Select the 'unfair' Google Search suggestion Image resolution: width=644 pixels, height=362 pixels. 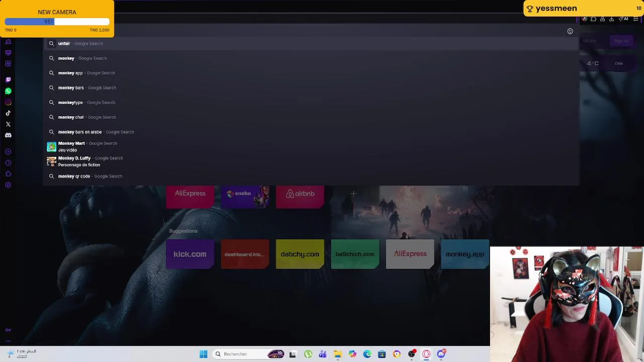coord(311,43)
